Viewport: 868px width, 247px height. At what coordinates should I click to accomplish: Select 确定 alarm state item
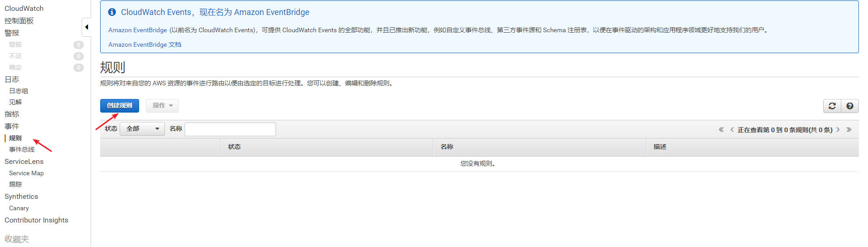click(x=15, y=67)
